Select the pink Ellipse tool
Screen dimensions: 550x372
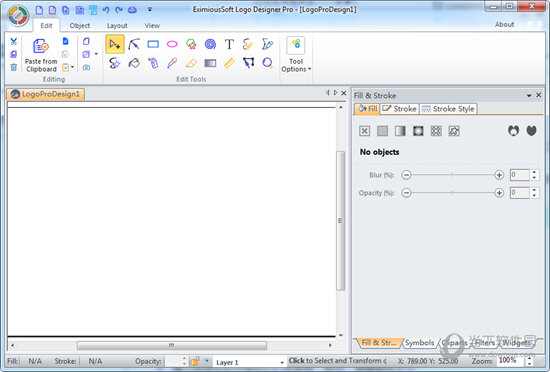click(172, 44)
